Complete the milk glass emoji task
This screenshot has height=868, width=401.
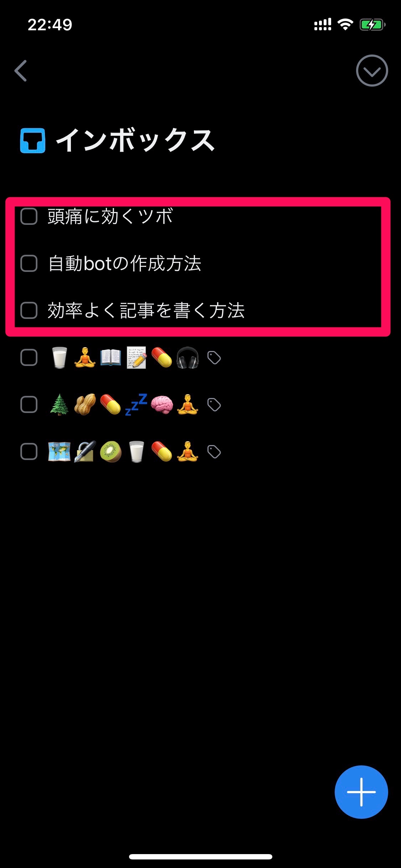tap(29, 357)
